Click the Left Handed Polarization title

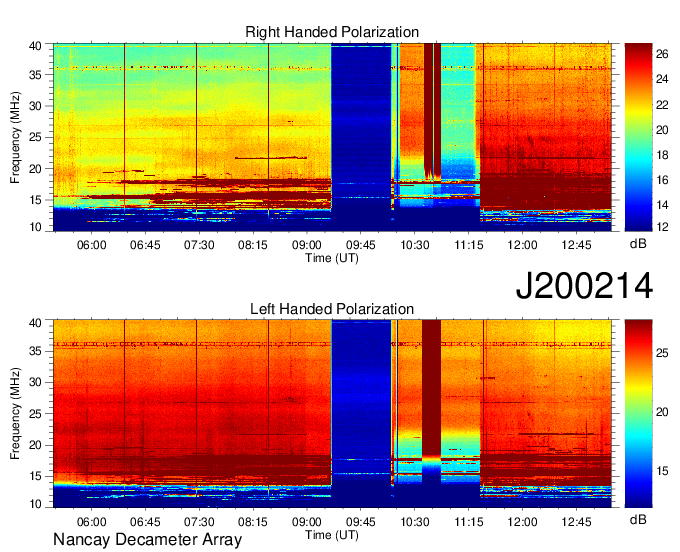[332, 309]
